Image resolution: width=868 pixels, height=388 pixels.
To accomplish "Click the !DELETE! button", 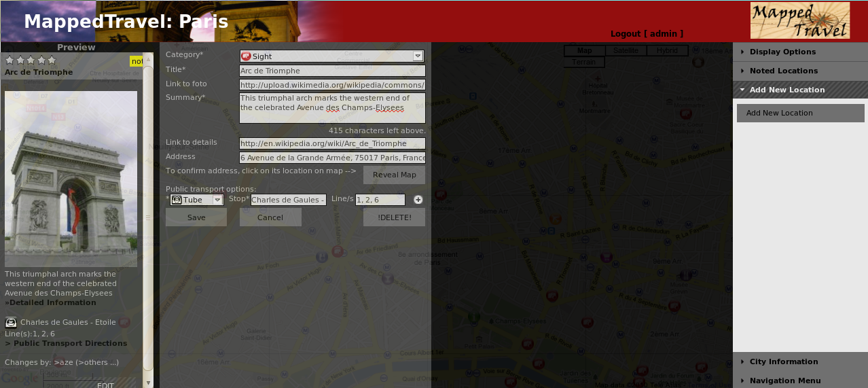I will coord(394,217).
